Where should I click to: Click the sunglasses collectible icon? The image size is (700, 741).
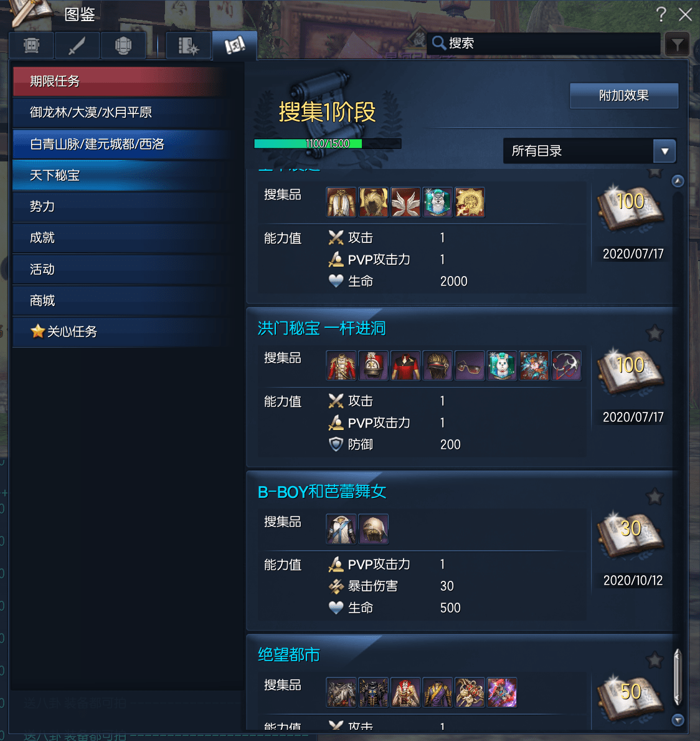click(x=470, y=365)
